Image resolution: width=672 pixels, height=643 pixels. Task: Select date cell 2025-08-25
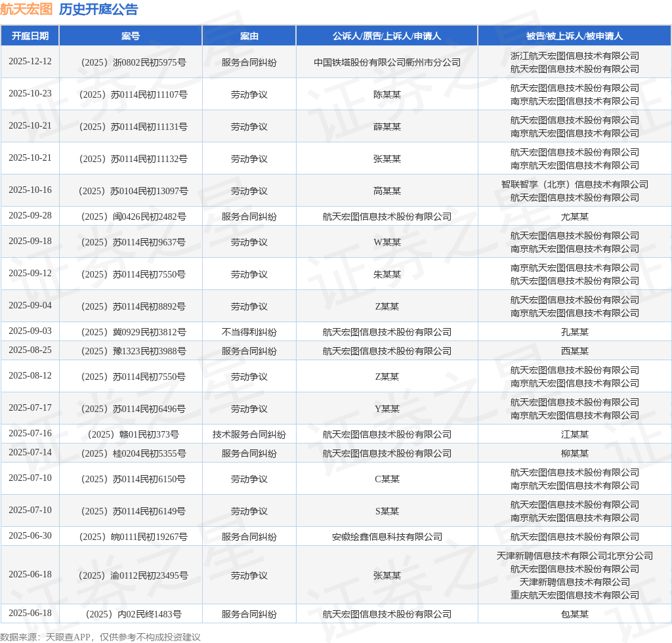(30, 350)
